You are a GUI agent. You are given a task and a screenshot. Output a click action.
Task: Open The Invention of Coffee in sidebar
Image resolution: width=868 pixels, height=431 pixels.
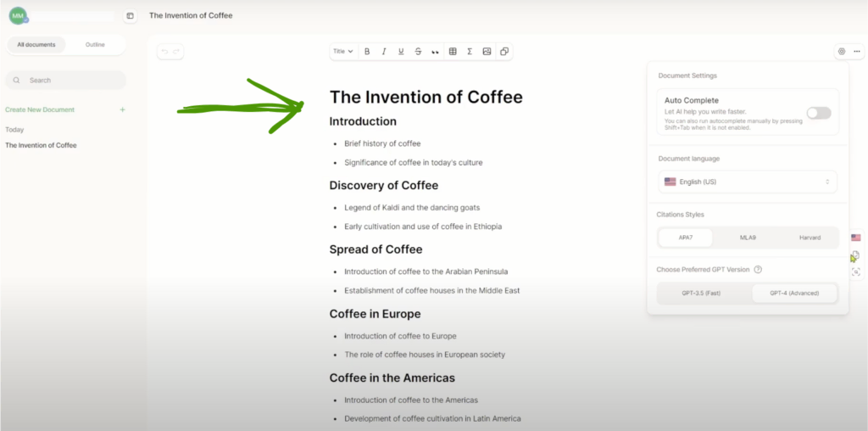click(41, 145)
